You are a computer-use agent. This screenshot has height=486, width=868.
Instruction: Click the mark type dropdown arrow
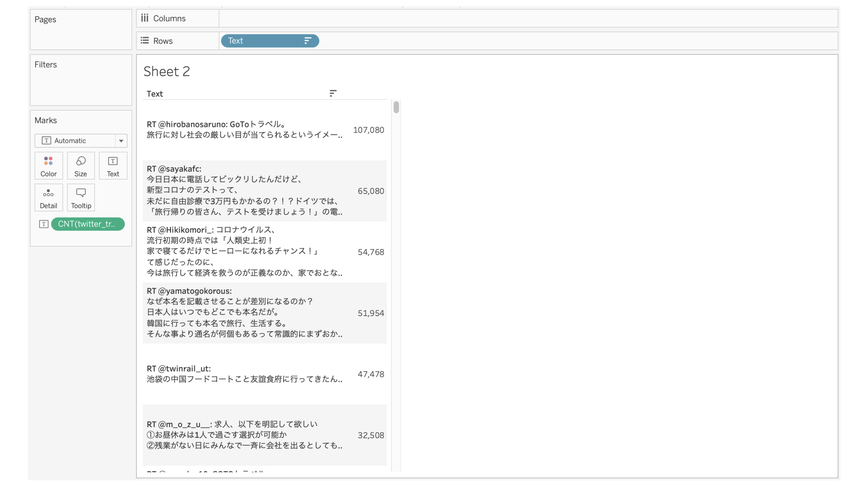121,141
